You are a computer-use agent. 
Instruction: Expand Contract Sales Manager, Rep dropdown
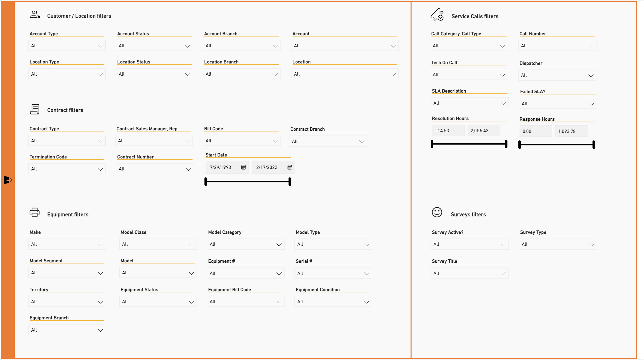click(154, 141)
